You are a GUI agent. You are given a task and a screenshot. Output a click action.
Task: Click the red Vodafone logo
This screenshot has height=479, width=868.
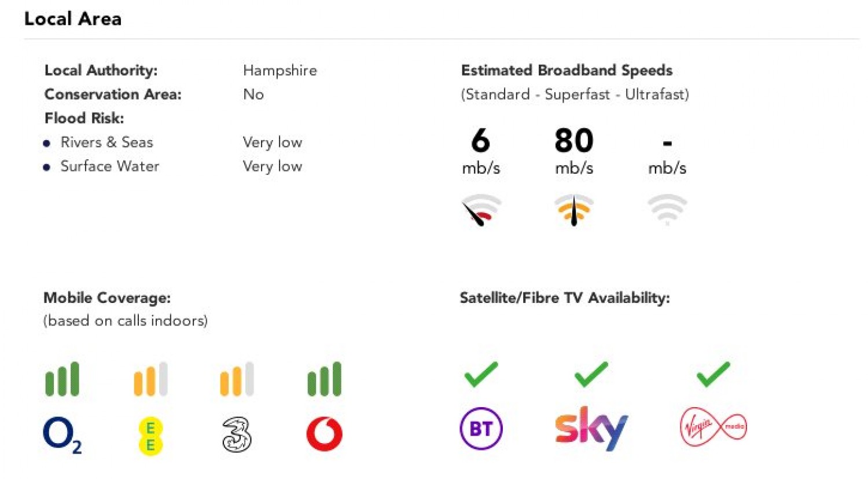(325, 434)
